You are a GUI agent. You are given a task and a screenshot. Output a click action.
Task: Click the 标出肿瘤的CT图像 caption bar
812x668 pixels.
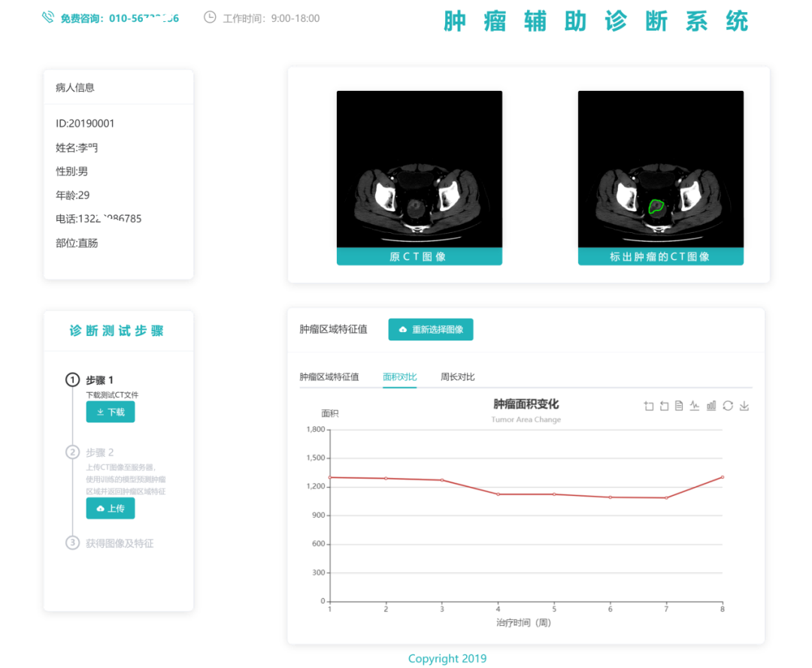660,257
